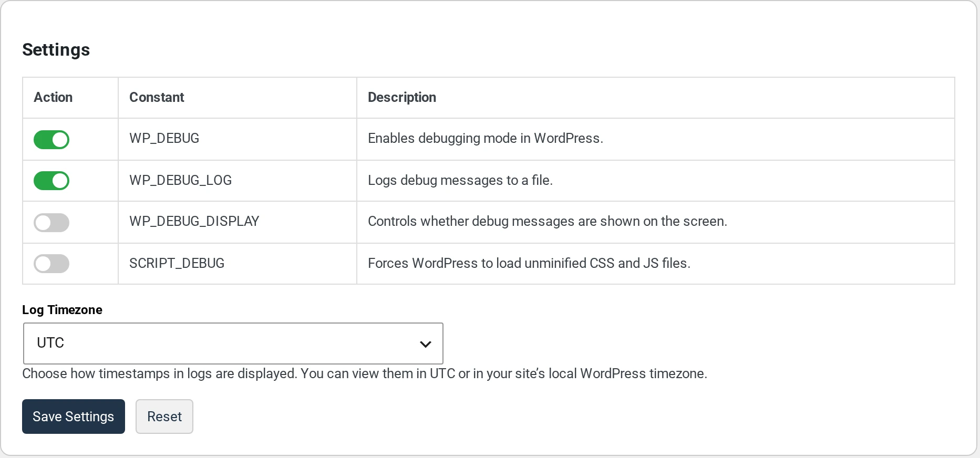Switch on the SCRIPT_DEBUG toggle
This screenshot has width=980, height=458.
click(x=51, y=264)
